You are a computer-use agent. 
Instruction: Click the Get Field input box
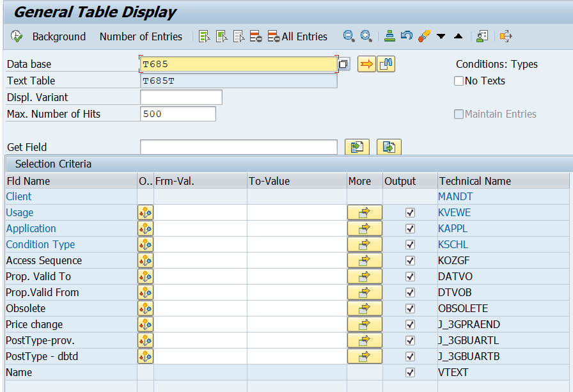click(239, 147)
